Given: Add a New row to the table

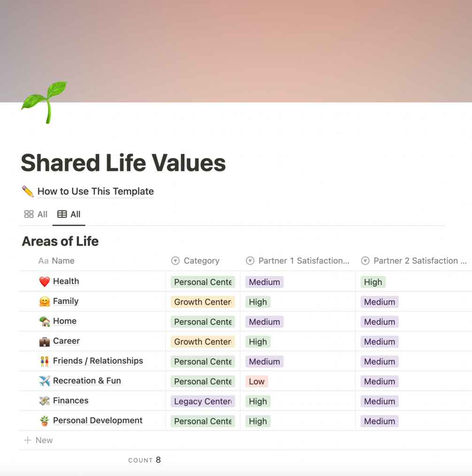Looking at the screenshot, I should tap(39, 440).
